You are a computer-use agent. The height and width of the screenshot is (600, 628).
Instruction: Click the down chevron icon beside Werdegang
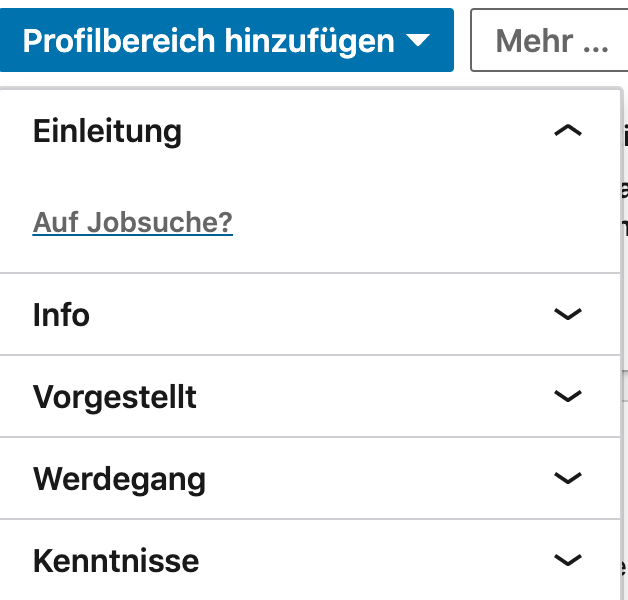pos(568,478)
